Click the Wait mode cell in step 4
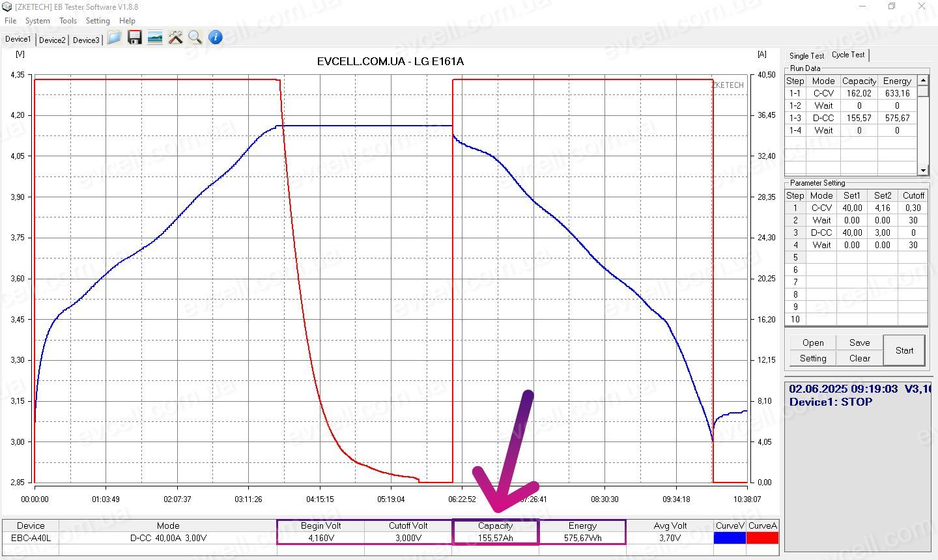This screenshot has width=938, height=560. [x=821, y=245]
